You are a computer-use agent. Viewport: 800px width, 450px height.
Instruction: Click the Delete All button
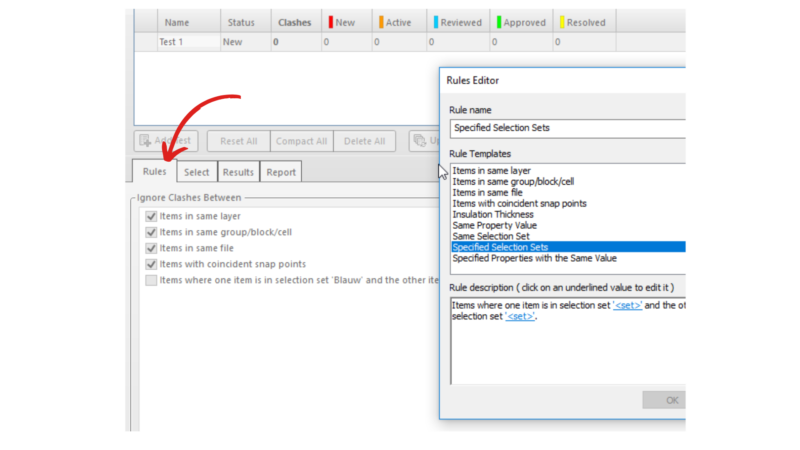pyautogui.click(x=364, y=141)
